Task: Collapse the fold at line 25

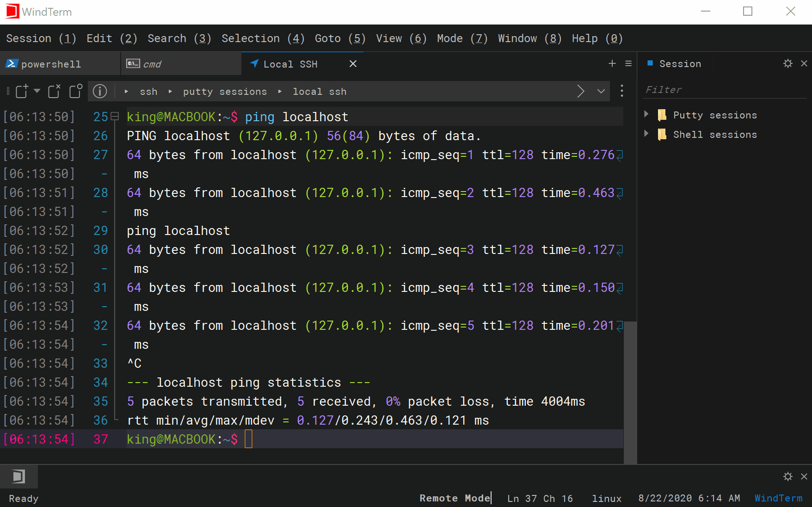Action: click(x=115, y=116)
